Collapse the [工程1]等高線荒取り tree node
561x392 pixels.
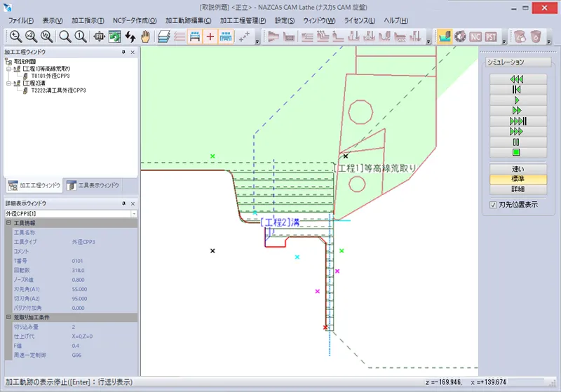pos(8,69)
